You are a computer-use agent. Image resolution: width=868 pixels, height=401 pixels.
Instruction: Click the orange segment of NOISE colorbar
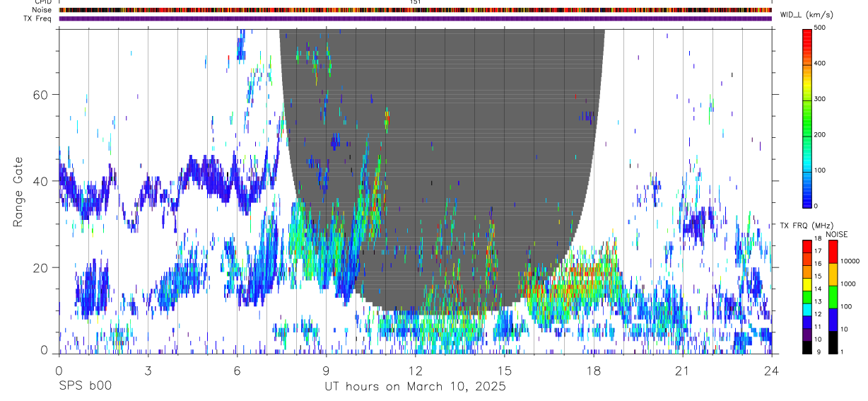coord(833,274)
